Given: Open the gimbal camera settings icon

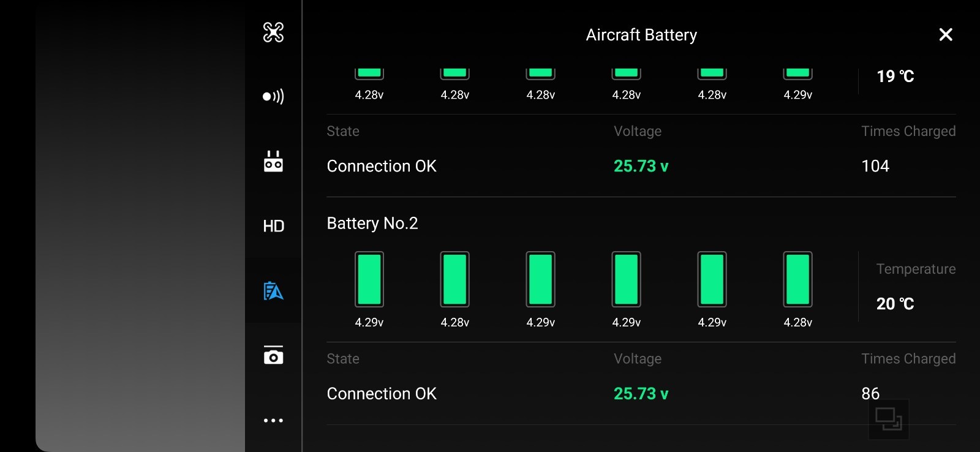Looking at the screenshot, I should tap(273, 355).
